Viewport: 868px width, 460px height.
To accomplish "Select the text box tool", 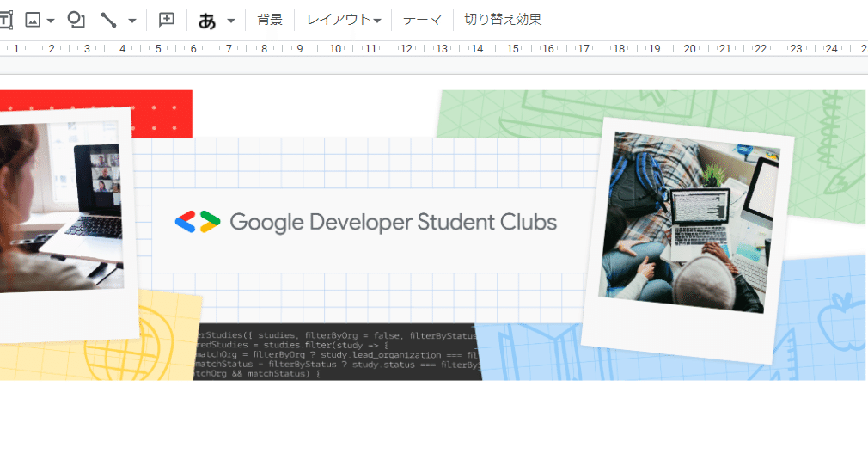I will [x=5, y=21].
